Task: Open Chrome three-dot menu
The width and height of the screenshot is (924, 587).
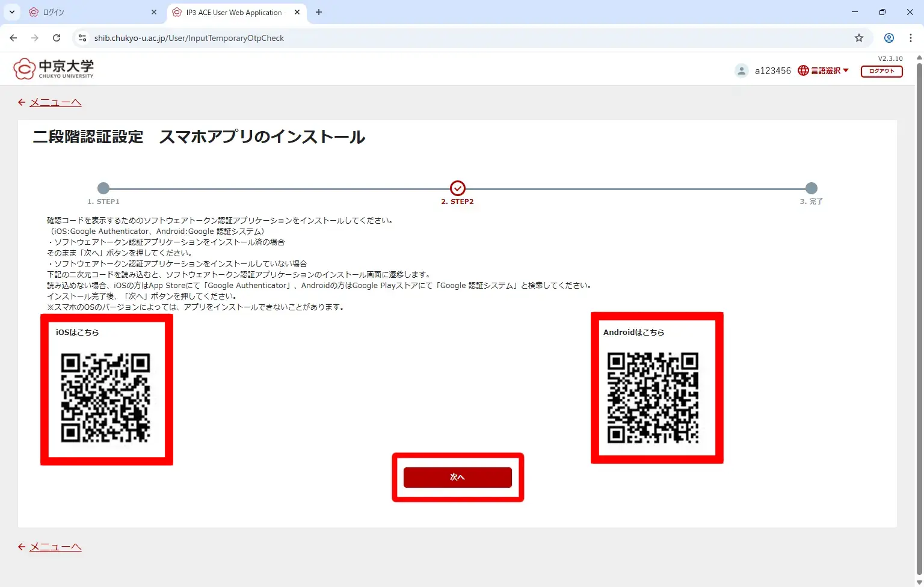Action: tap(911, 38)
